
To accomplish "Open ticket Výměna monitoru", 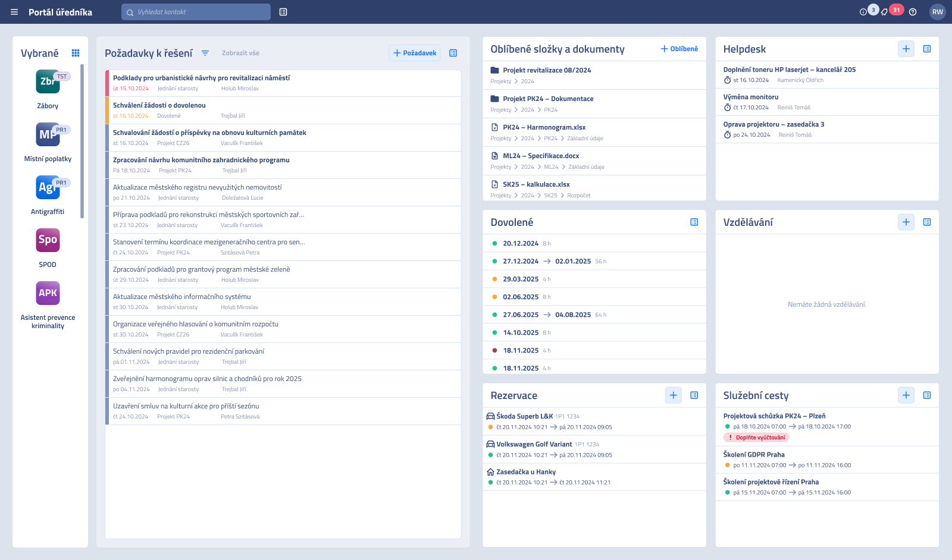I will tap(827, 102).
